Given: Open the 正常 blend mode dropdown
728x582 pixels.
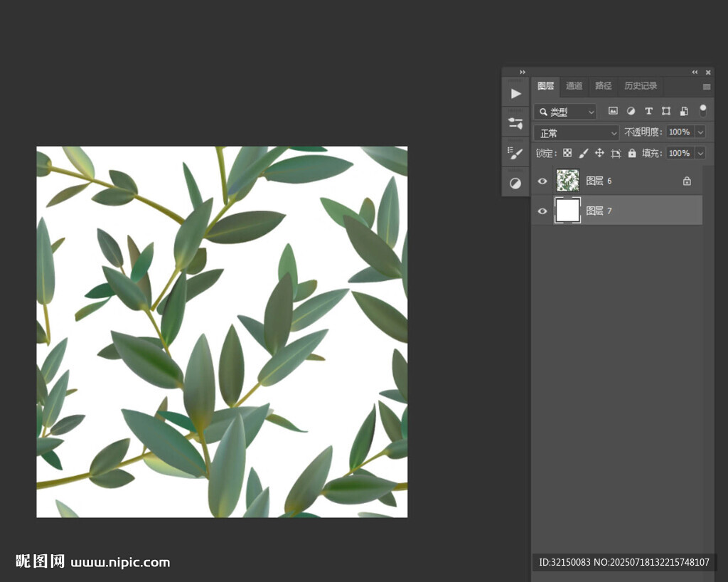Looking at the screenshot, I should point(577,133).
